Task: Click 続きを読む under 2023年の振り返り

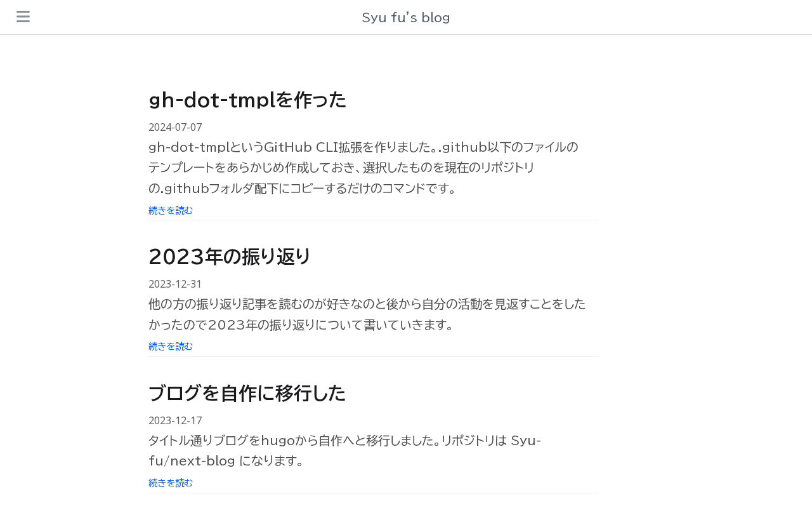Action: point(171,346)
